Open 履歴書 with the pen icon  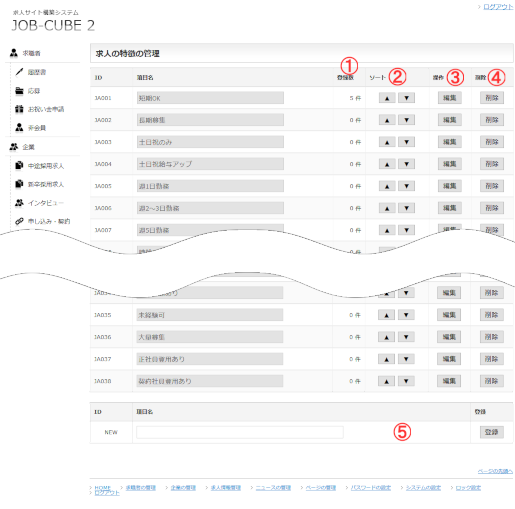pyautogui.click(x=37, y=72)
